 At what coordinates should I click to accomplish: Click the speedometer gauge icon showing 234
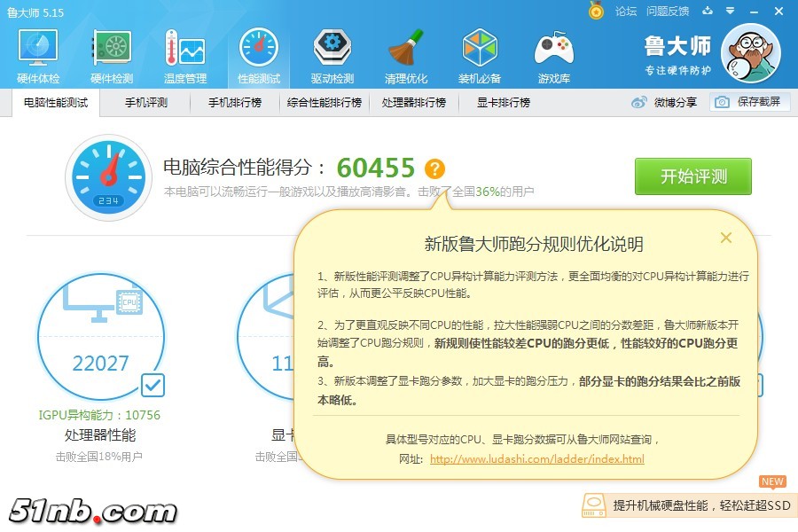108,177
